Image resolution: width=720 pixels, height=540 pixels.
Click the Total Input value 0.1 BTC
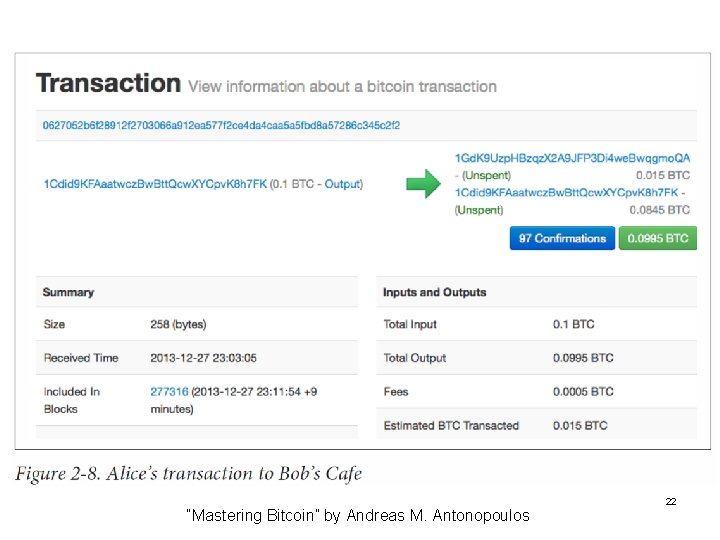(573, 325)
